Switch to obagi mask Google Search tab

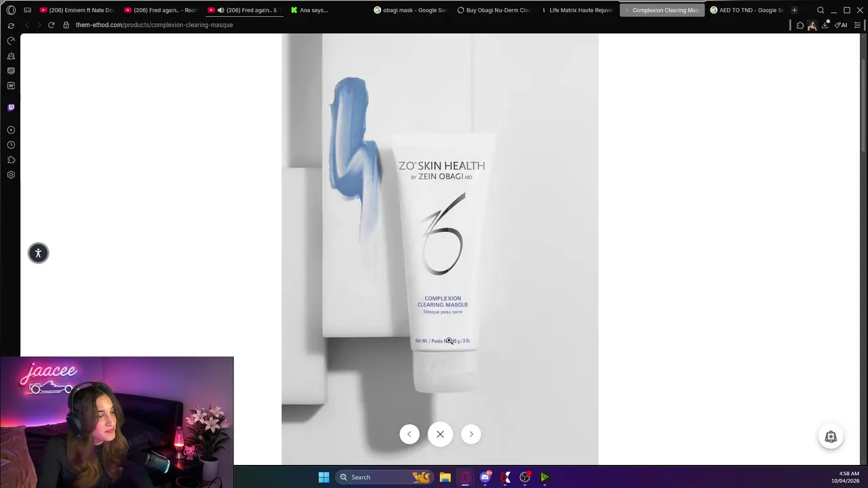(411, 10)
